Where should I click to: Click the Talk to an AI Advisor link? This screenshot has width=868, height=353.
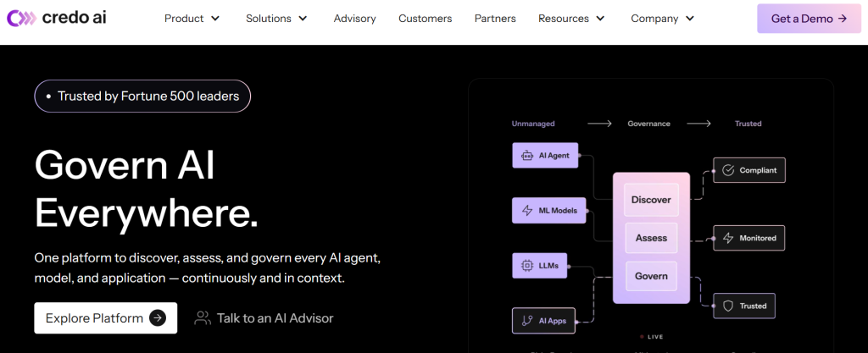(x=275, y=318)
